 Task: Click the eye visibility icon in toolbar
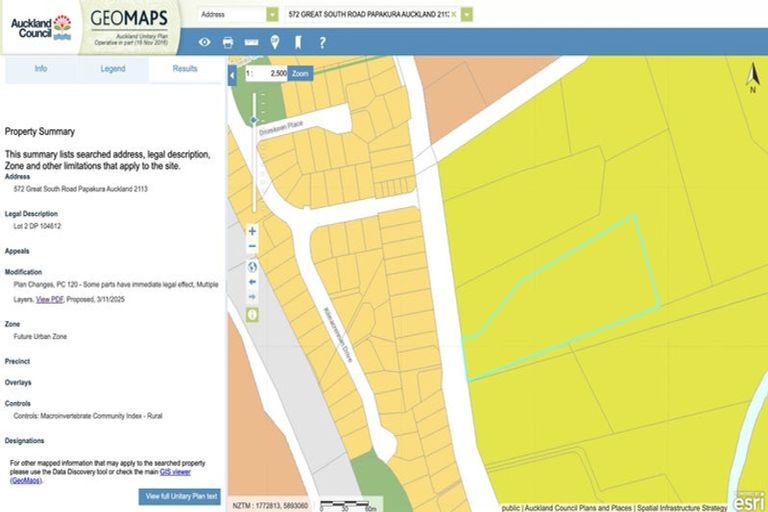205,42
